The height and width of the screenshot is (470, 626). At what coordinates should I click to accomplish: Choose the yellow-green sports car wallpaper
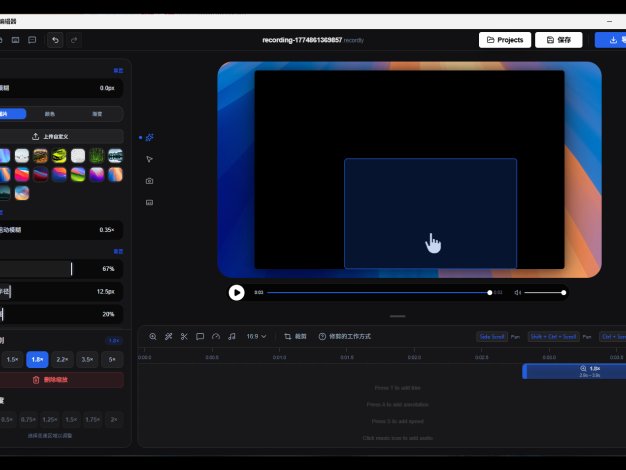pyautogui.click(x=59, y=156)
